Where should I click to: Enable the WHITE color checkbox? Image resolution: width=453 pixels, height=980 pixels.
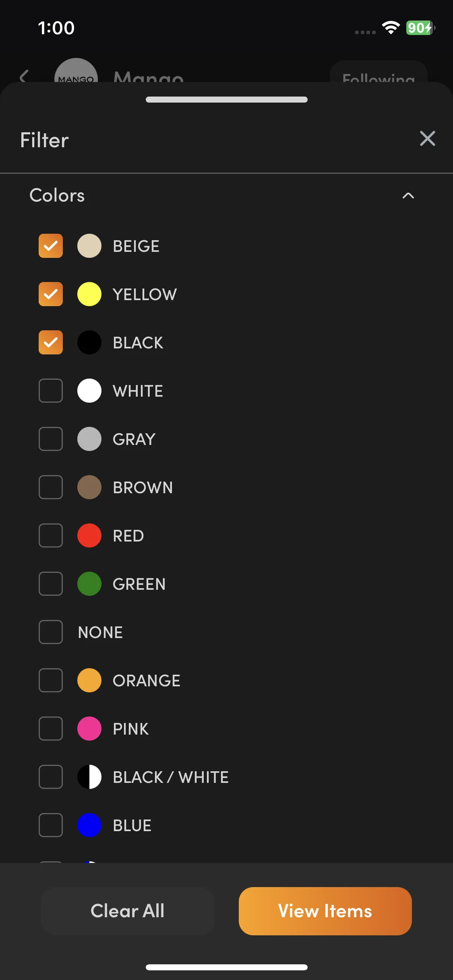click(x=51, y=391)
